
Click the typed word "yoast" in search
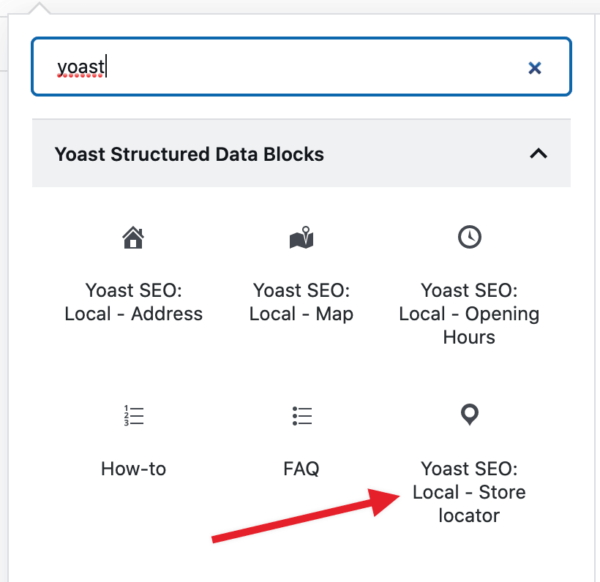pos(80,67)
